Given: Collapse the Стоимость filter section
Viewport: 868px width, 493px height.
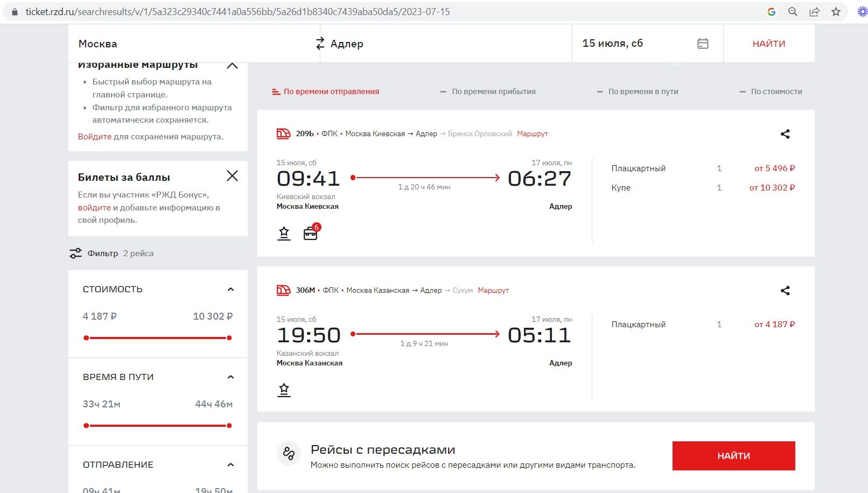Looking at the screenshot, I should 230,290.
